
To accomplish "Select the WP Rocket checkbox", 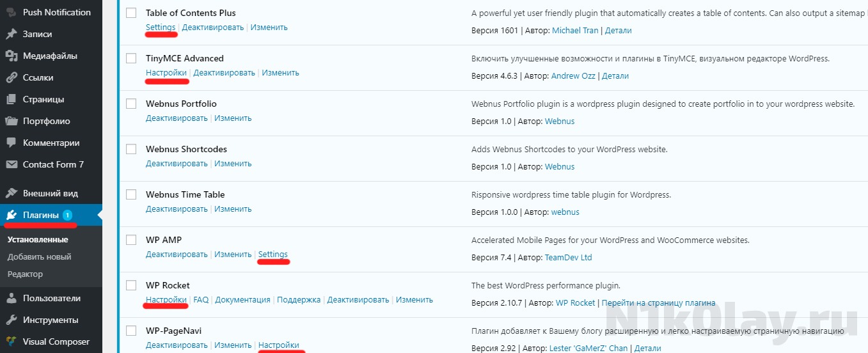I will (131, 285).
